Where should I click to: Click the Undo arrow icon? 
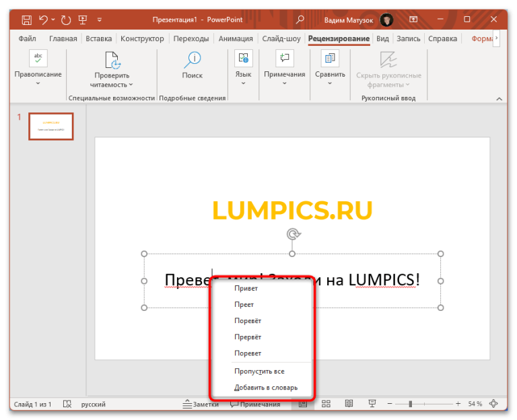click(43, 20)
